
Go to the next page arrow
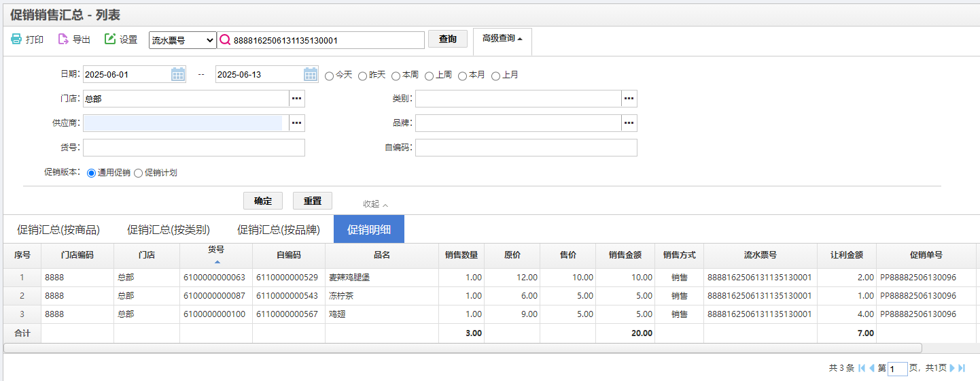(952, 368)
